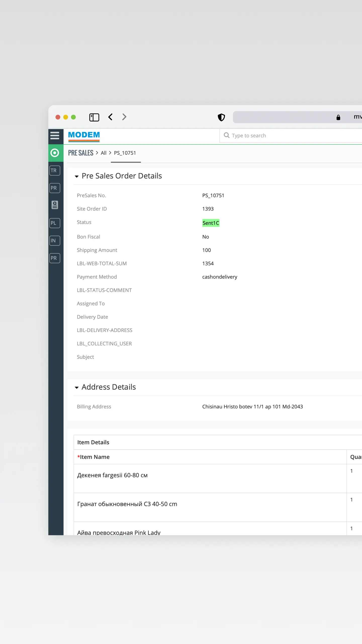Click the PreSales No. value PS_10751

point(213,195)
